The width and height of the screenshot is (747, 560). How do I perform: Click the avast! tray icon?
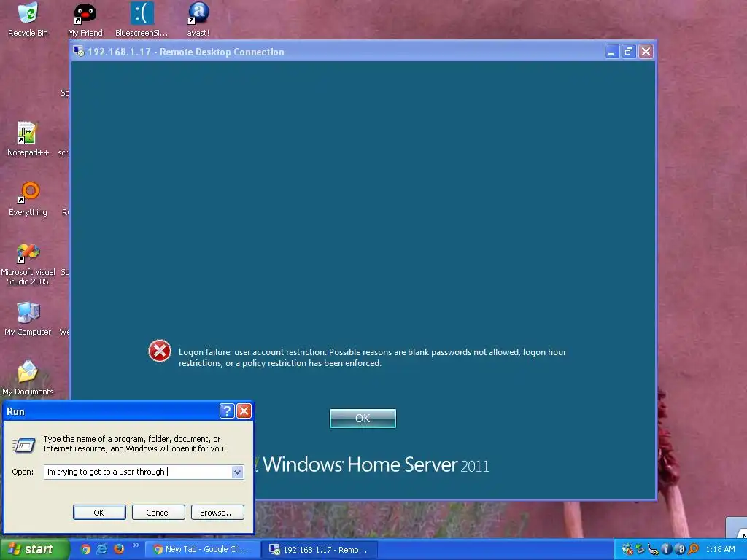(680, 550)
